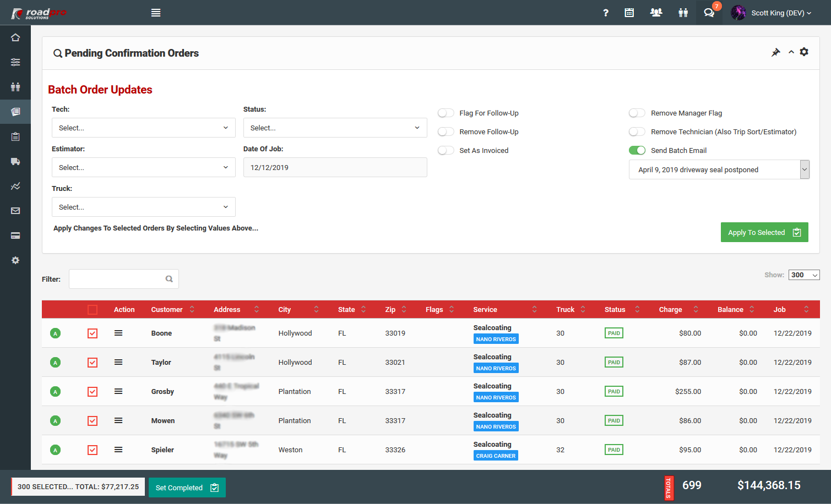Uncheck the Spieler order checkbox
This screenshot has height=504, width=831.
[93, 450]
